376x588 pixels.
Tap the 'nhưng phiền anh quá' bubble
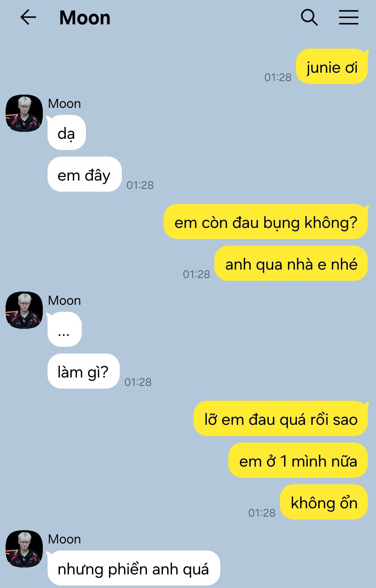(134, 568)
